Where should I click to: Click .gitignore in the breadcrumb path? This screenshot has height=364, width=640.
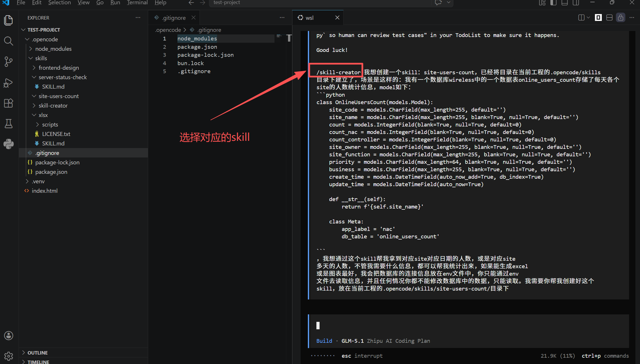click(209, 30)
